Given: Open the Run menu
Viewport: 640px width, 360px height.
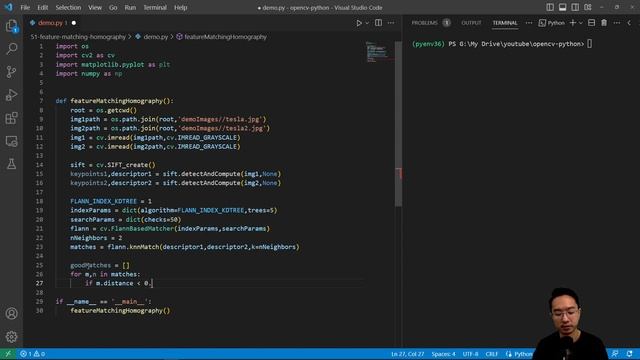Looking at the screenshot, I should coord(130,7).
